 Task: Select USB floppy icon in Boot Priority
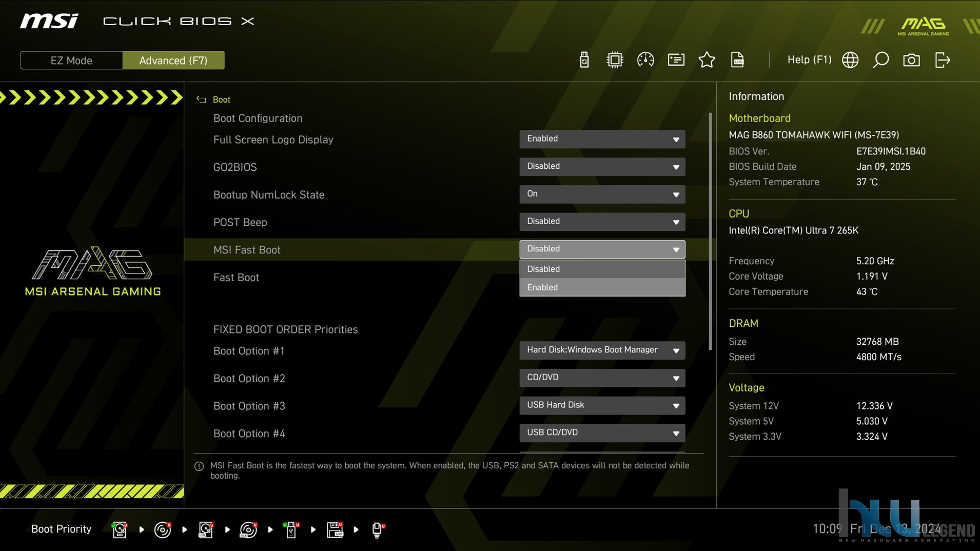point(335,529)
